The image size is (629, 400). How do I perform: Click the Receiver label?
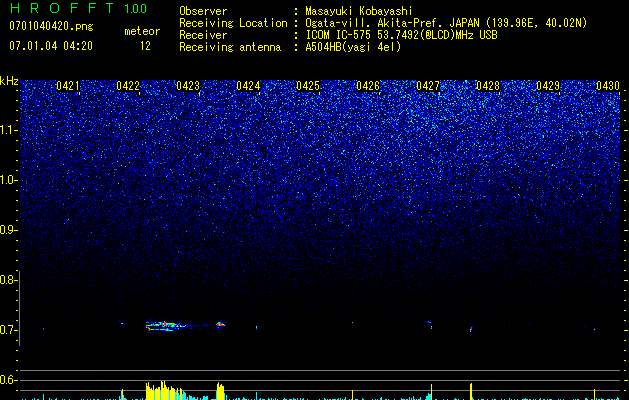(x=203, y=35)
